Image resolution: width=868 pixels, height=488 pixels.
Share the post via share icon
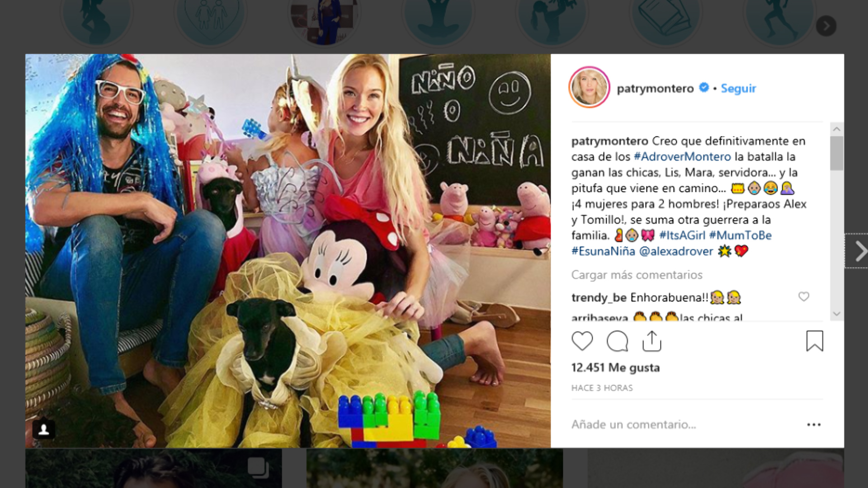pyautogui.click(x=651, y=341)
